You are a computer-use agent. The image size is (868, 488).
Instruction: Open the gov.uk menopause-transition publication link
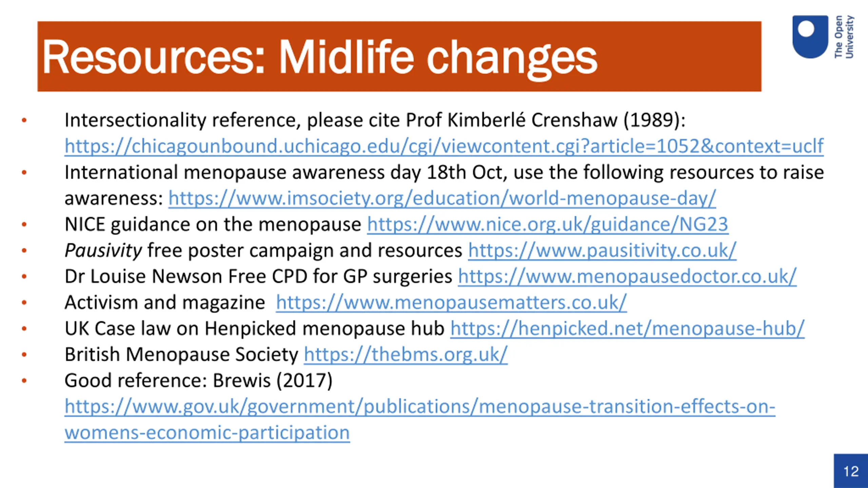coord(420,407)
